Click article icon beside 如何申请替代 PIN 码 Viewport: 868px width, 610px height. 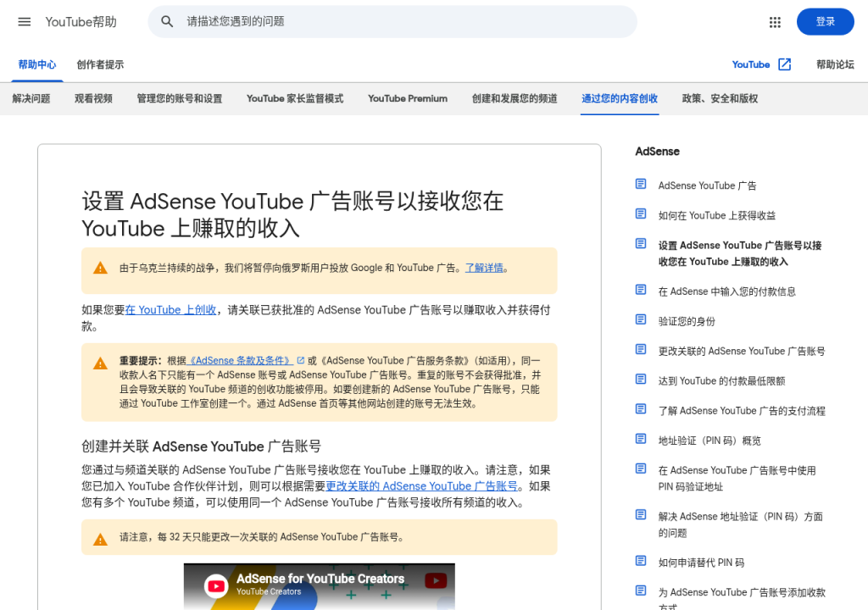click(641, 561)
